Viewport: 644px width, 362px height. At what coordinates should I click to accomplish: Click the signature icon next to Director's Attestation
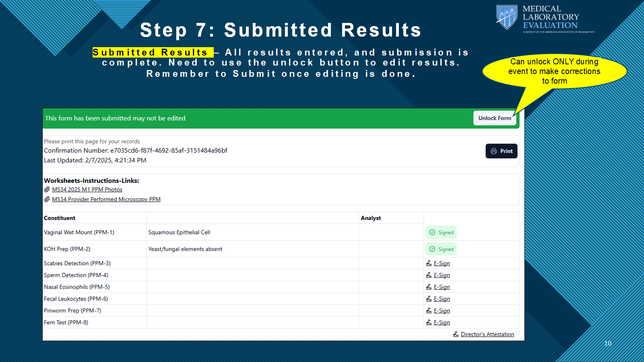tap(456, 334)
